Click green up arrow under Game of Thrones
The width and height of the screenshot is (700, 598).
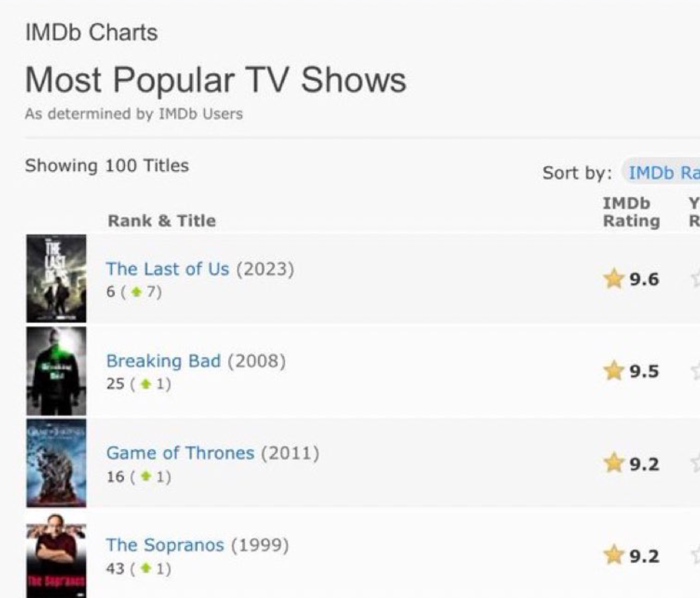click(146, 476)
